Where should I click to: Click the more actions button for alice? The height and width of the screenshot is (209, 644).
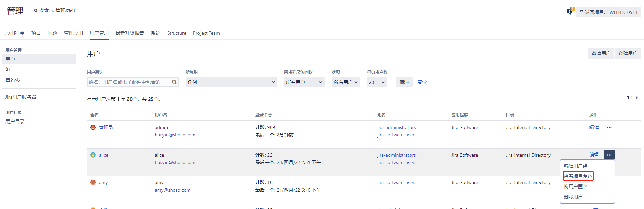point(609,155)
